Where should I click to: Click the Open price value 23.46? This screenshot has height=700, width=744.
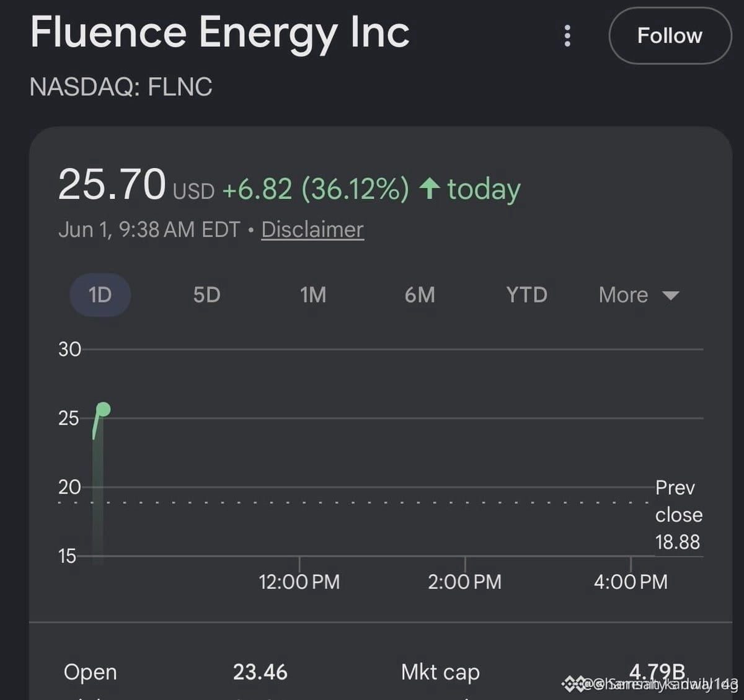(260, 672)
